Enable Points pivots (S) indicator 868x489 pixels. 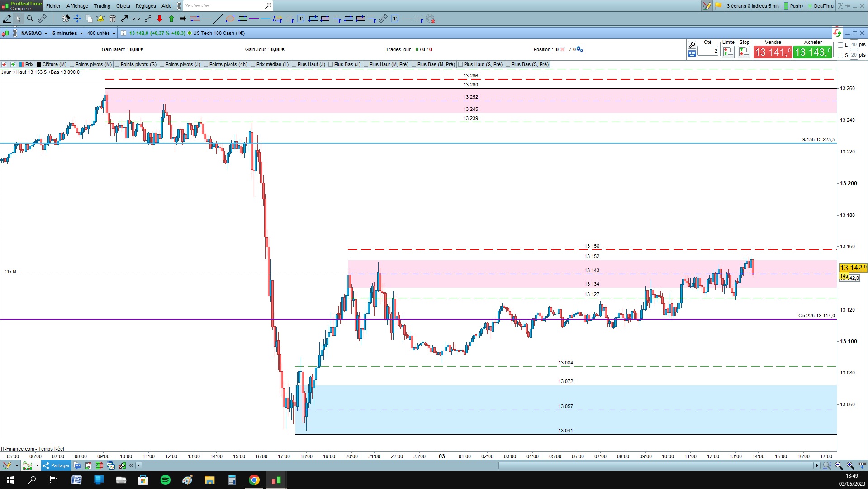(x=117, y=64)
